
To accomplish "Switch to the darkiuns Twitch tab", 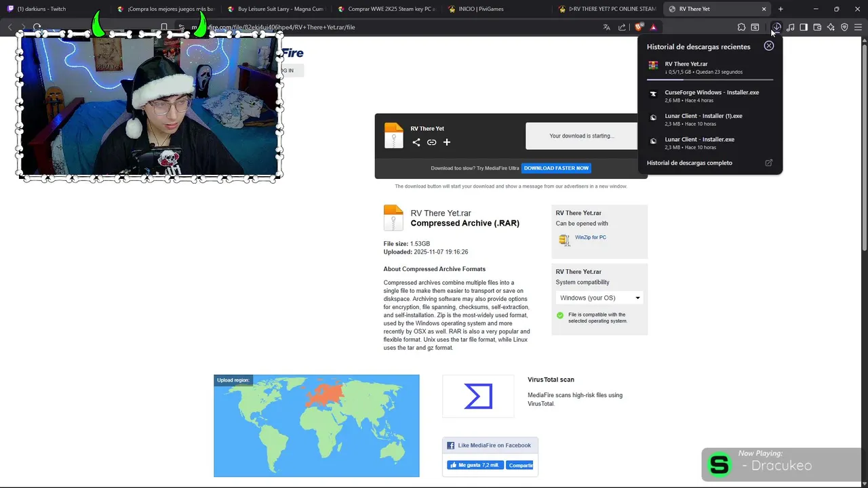I will 55,9.
